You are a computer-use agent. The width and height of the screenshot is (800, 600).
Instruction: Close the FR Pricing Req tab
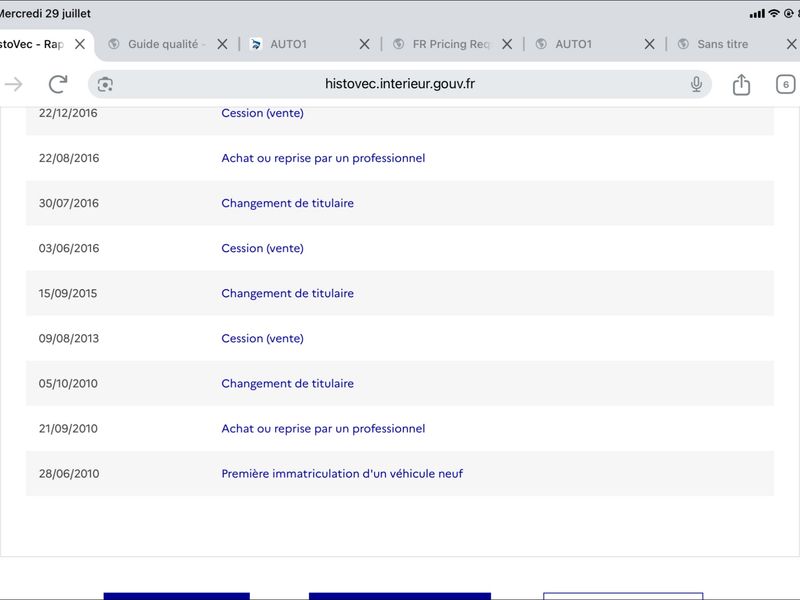[x=507, y=44]
